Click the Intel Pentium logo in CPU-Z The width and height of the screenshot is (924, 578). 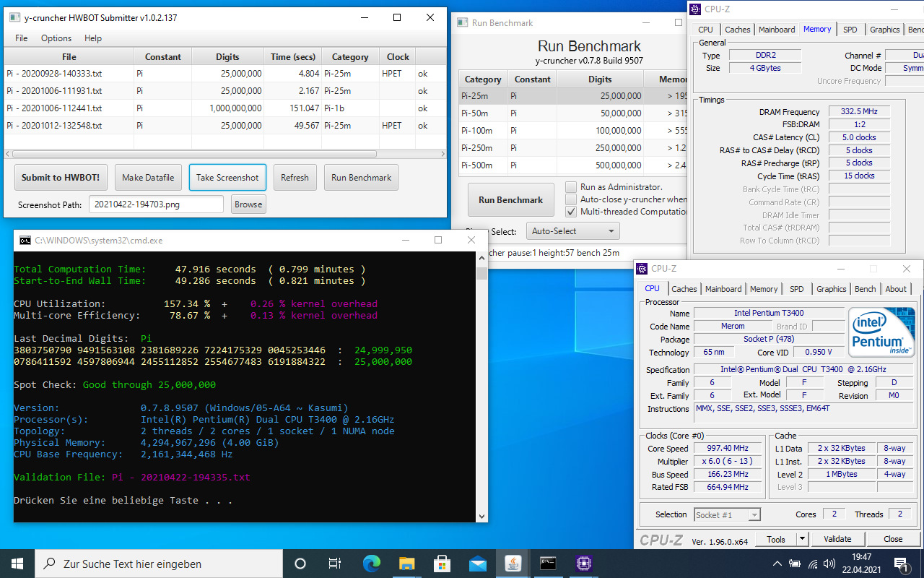(x=881, y=333)
